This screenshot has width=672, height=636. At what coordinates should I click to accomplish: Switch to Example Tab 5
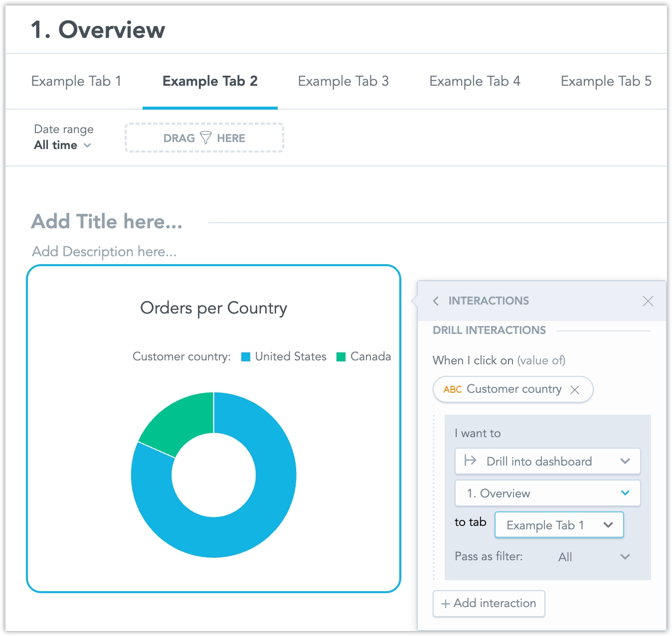coord(606,81)
